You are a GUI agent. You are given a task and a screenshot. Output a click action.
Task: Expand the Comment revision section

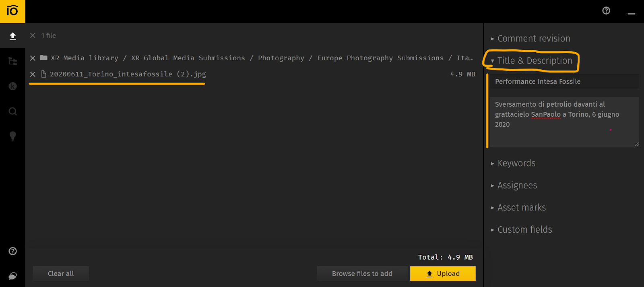click(x=533, y=39)
